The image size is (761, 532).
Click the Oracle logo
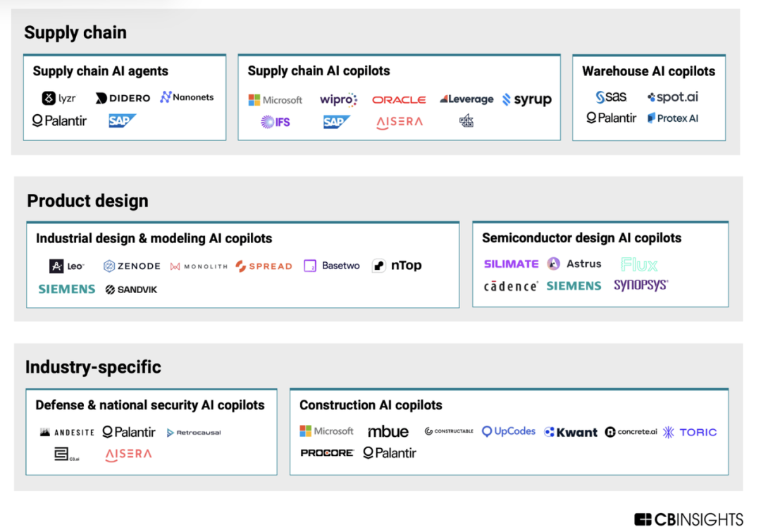click(x=399, y=100)
